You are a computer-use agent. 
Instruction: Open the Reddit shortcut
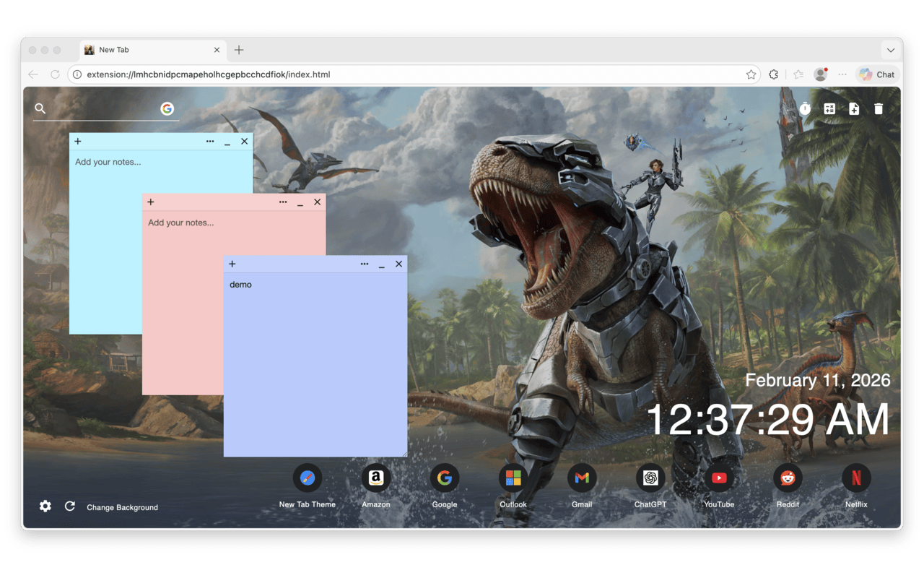(788, 478)
